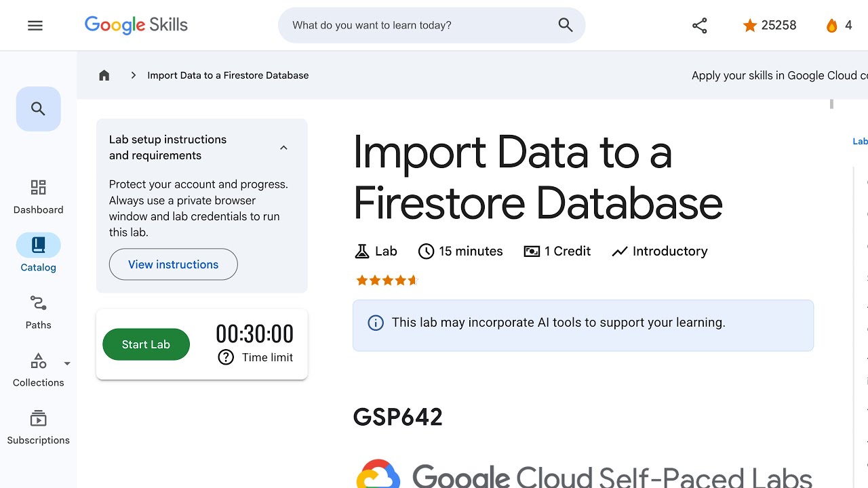This screenshot has height=488, width=868.
Task: Click the streak count 4
Action: pos(848,25)
